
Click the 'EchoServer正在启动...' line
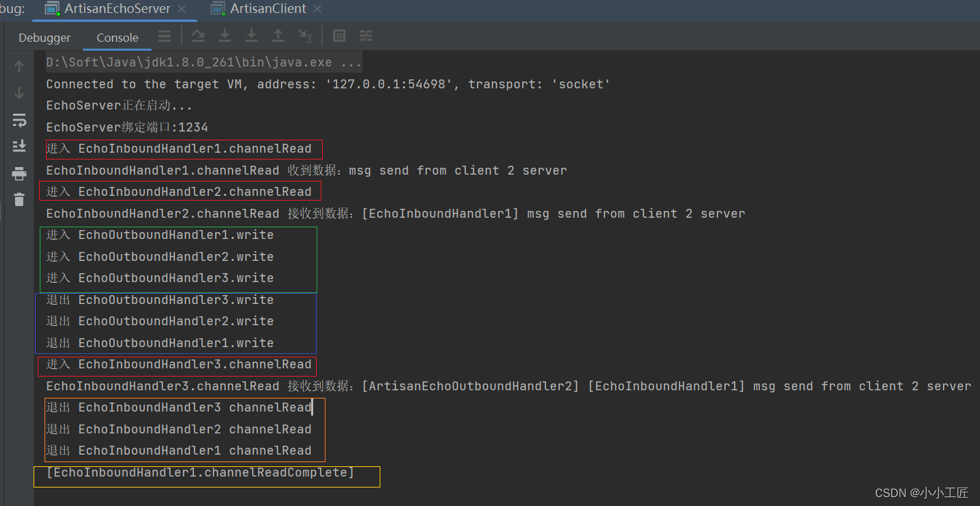click(119, 105)
